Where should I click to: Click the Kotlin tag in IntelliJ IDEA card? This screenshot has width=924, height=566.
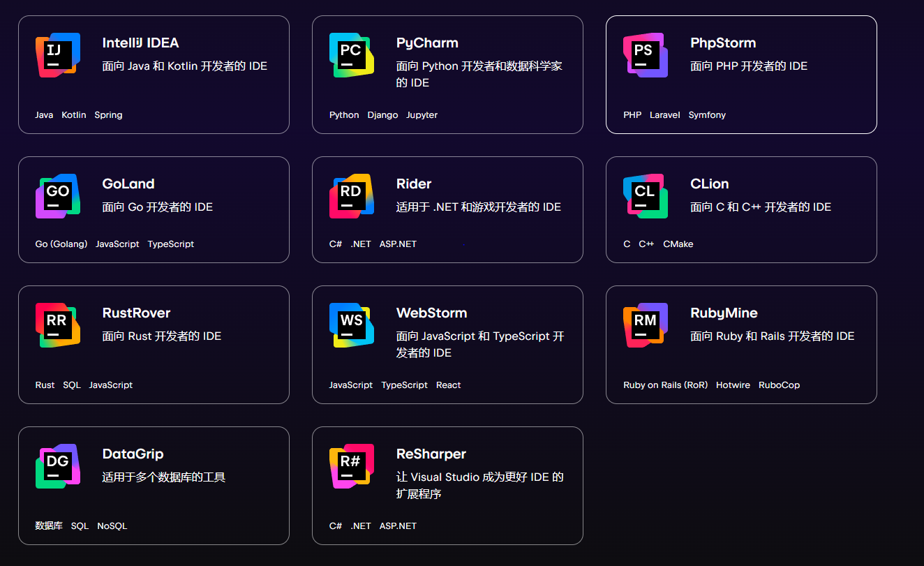click(74, 115)
